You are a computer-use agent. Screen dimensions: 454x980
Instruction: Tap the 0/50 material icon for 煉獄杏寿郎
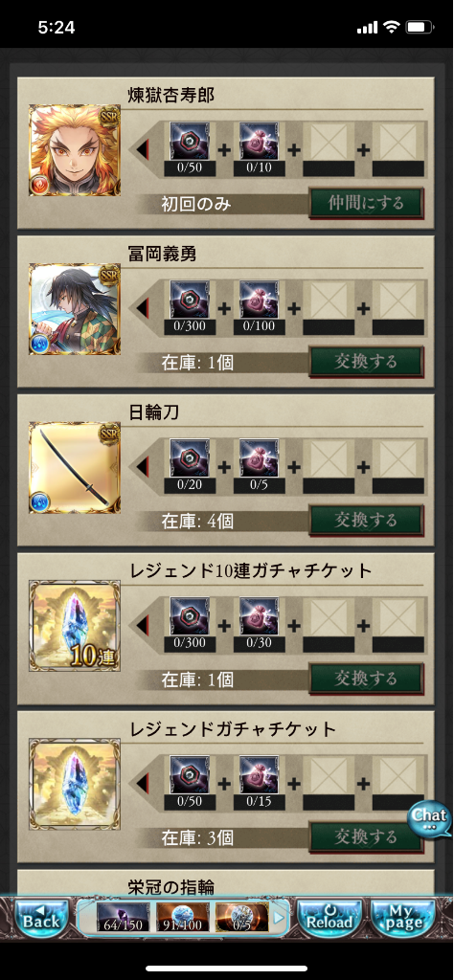pyautogui.click(x=190, y=148)
